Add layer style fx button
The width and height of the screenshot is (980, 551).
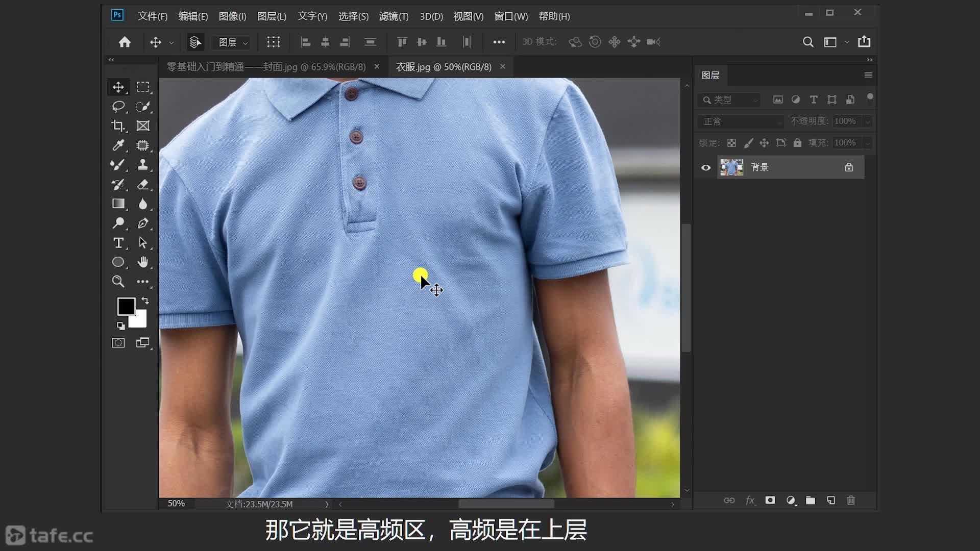[x=750, y=500]
